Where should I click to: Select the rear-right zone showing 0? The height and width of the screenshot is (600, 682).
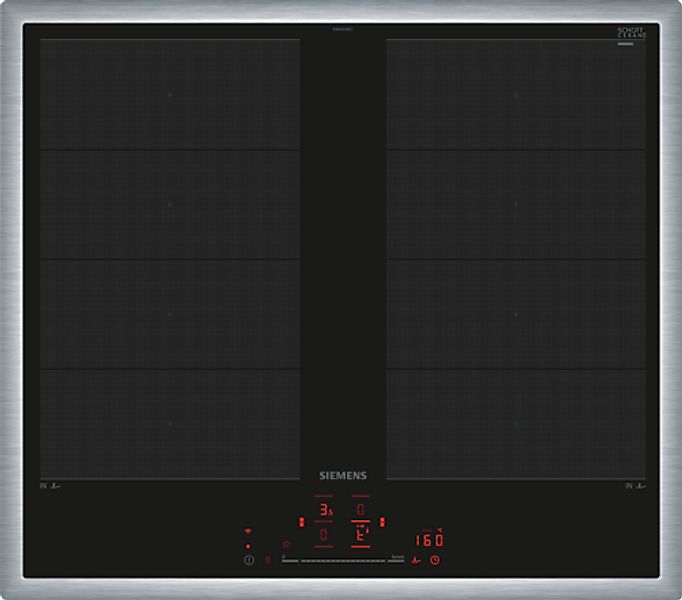(361, 509)
